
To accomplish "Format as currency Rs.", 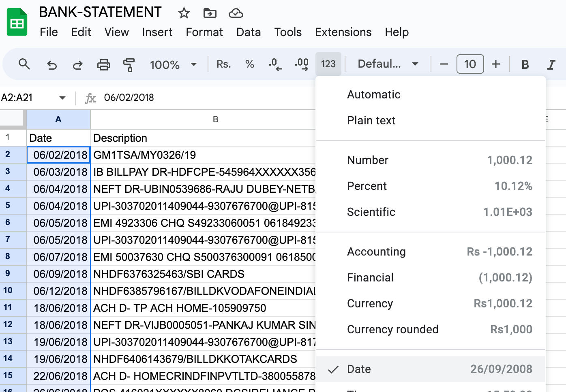I will (x=223, y=64).
